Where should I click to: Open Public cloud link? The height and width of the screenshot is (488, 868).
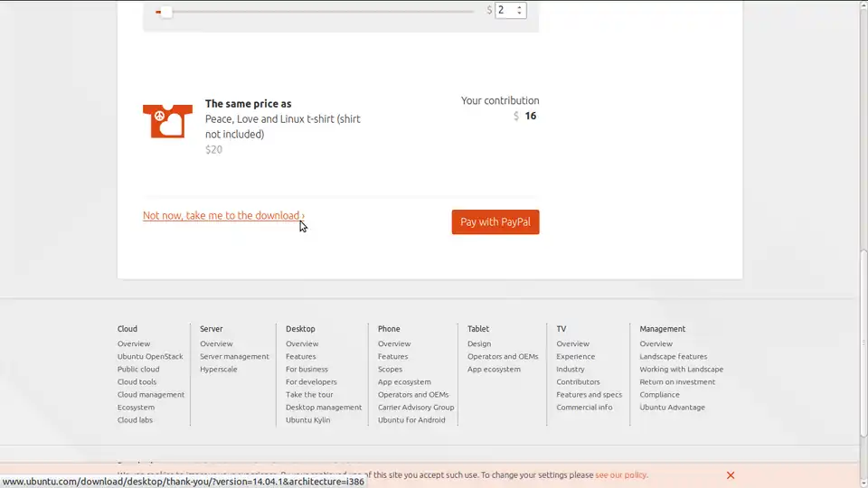pos(138,369)
